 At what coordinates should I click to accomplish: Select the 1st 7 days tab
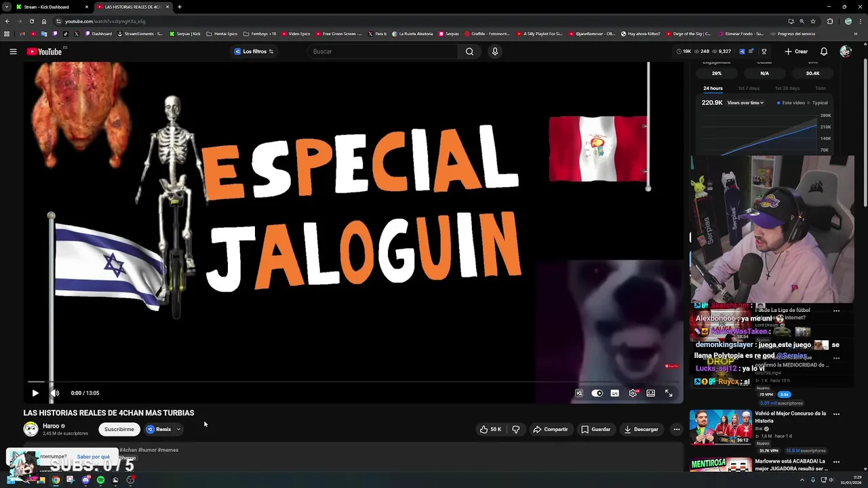(x=749, y=88)
